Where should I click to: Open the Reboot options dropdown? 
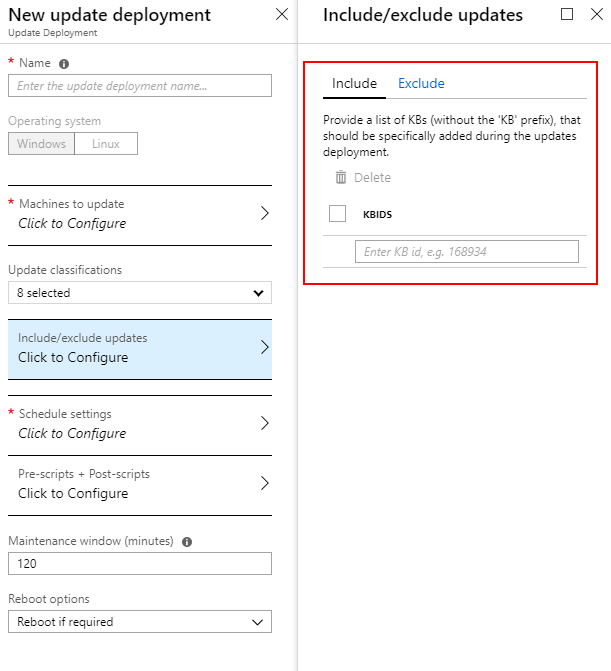[140, 622]
